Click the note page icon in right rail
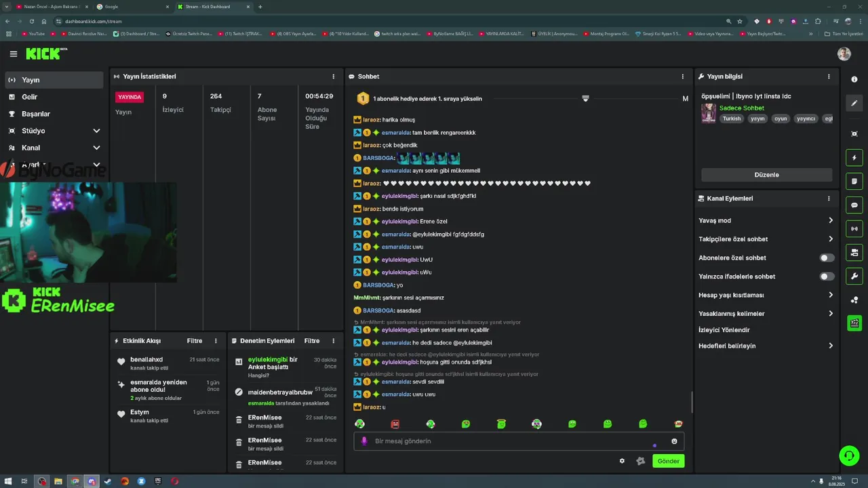Viewport: 868px width, 488px height. [x=854, y=182]
